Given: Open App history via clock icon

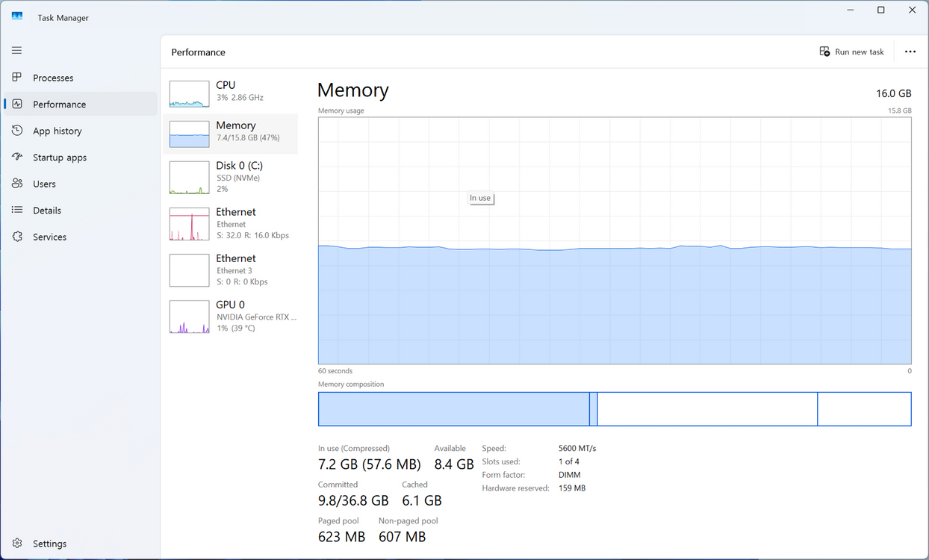Looking at the screenshot, I should point(17,131).
